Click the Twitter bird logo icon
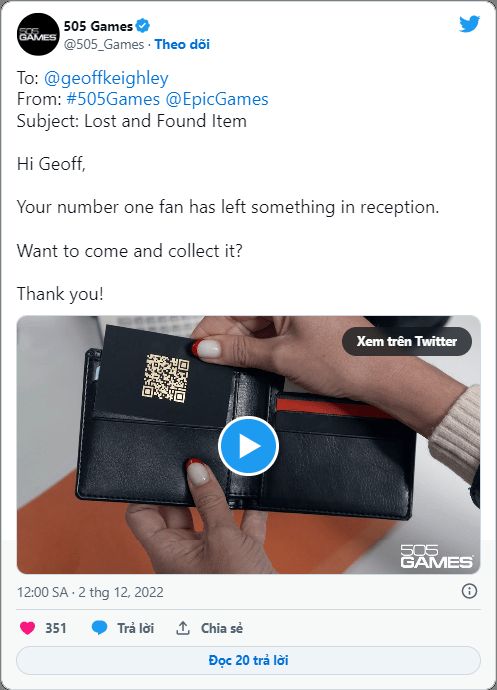The image size is (497, 690). pos(469,24)
